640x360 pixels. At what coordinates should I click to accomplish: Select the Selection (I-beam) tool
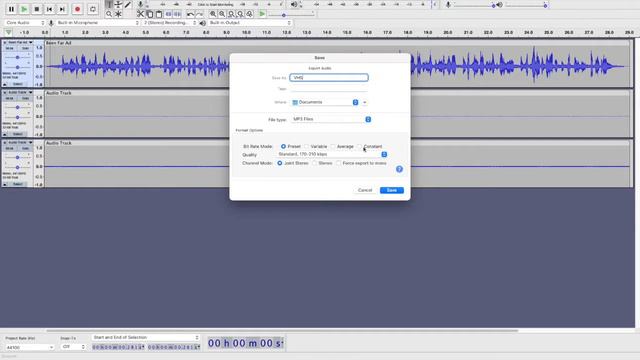pos(109,4)
